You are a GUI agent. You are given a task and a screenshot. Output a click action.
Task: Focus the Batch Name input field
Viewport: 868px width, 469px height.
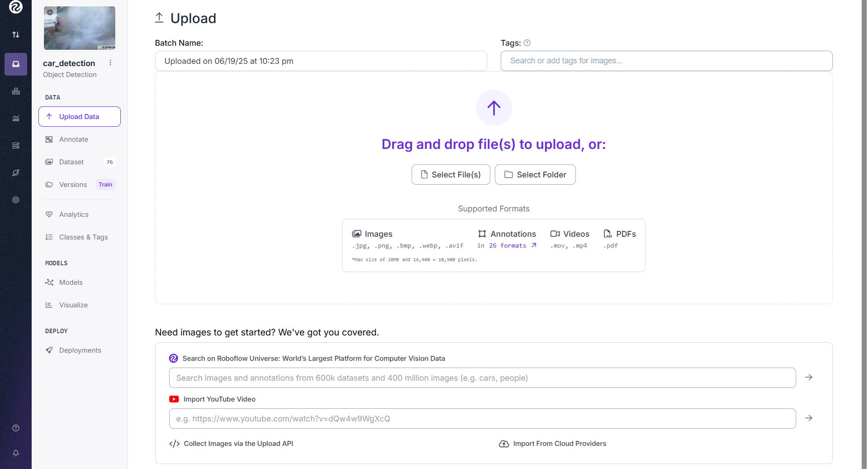pyautogui.click(x=321, y=61)
